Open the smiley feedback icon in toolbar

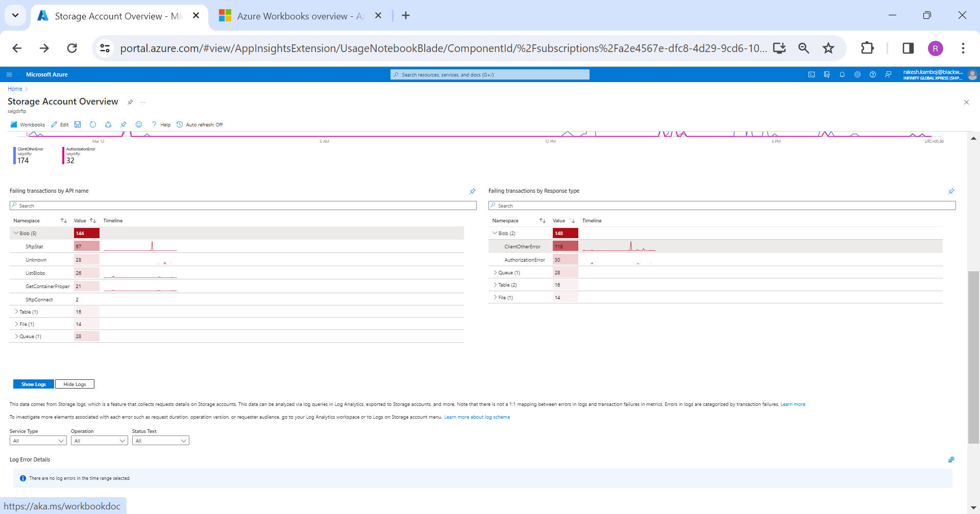click(139, 124)
